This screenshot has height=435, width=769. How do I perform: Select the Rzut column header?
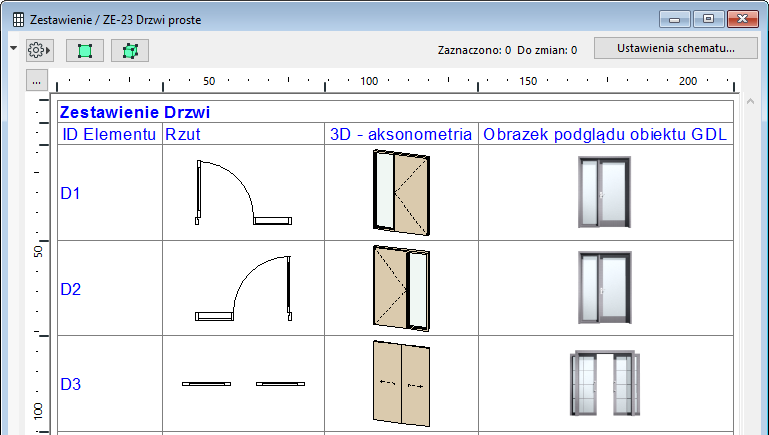tap(243, 134)
